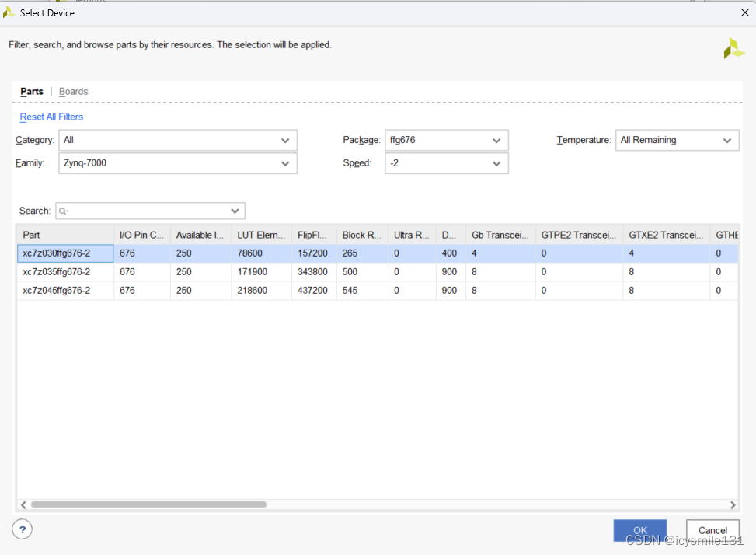Sort by the Part column header
756x555 pixels.
tap(65, 235)
